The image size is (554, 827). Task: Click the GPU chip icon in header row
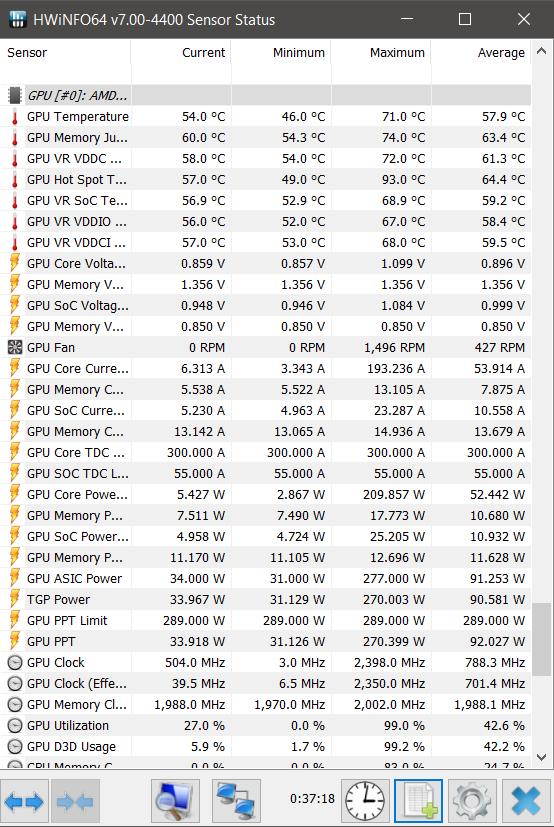(x=15, y=95)
